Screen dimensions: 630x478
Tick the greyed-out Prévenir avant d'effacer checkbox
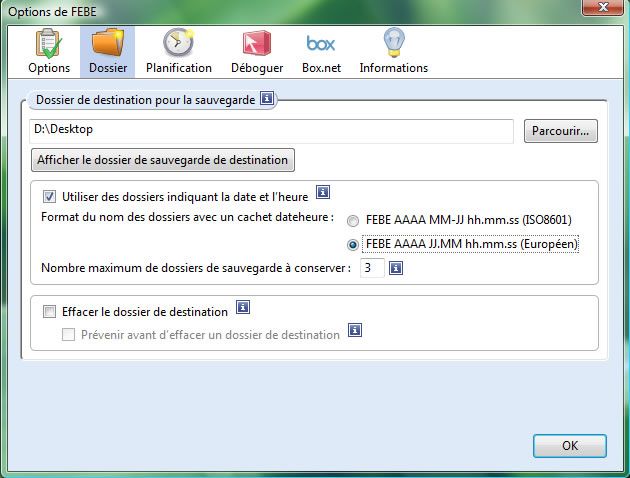[x=68, y=335]
